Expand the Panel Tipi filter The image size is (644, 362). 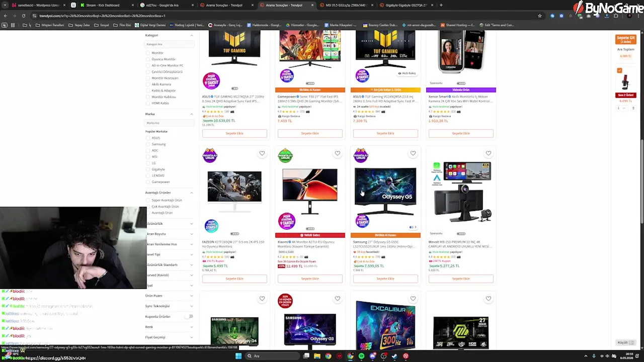[x=191, y=254]
